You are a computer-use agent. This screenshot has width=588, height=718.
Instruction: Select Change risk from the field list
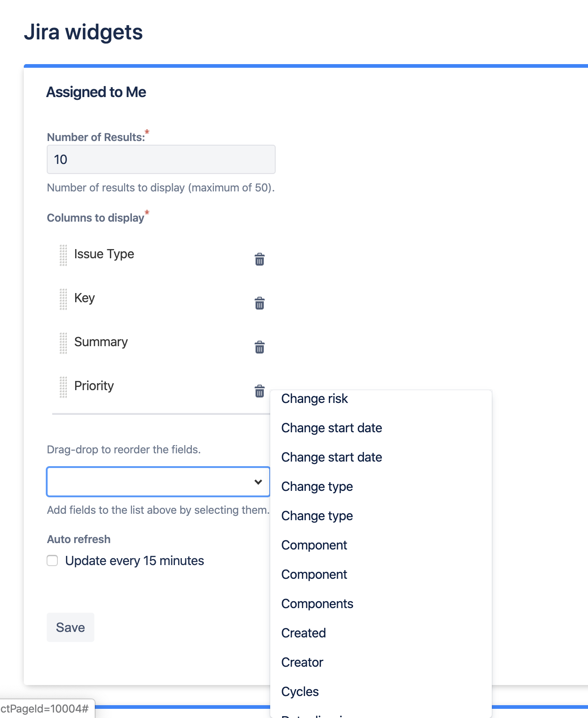click(381, 398)
